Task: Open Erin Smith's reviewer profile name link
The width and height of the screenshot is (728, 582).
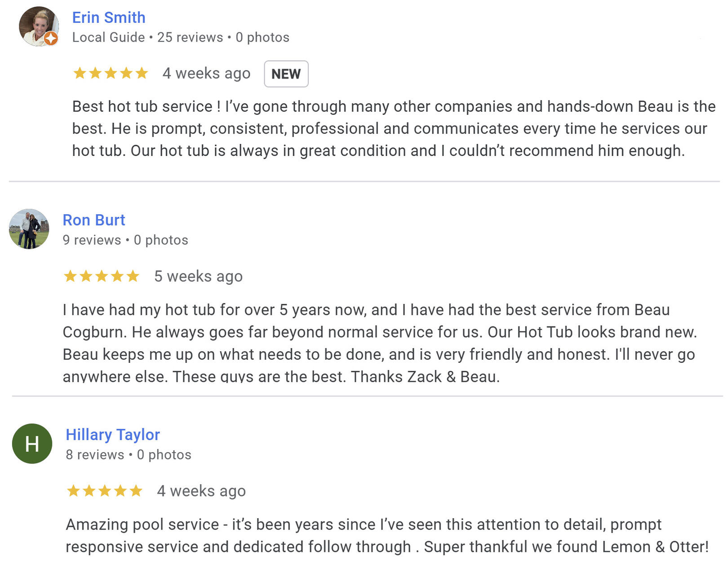Action: pos(109,18)
